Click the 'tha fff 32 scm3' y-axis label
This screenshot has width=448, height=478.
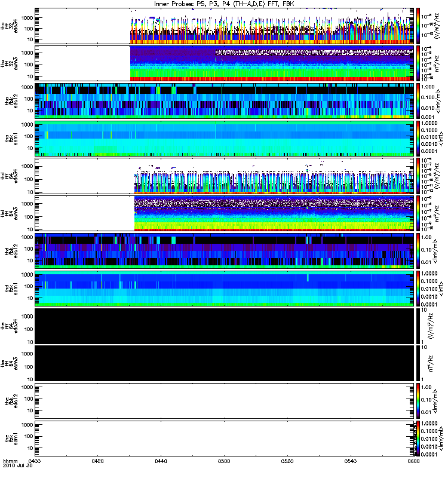pos(9,63)
